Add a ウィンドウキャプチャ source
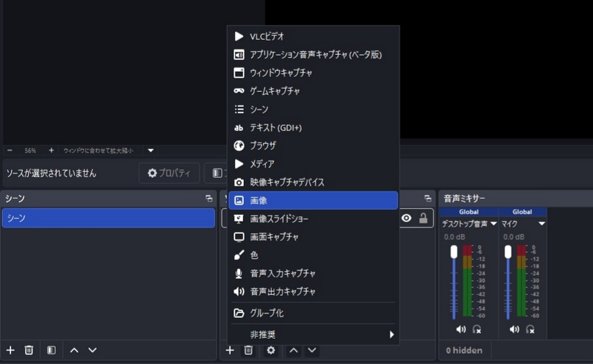Viewport: 593px width, 364px height. pos(313,73)
